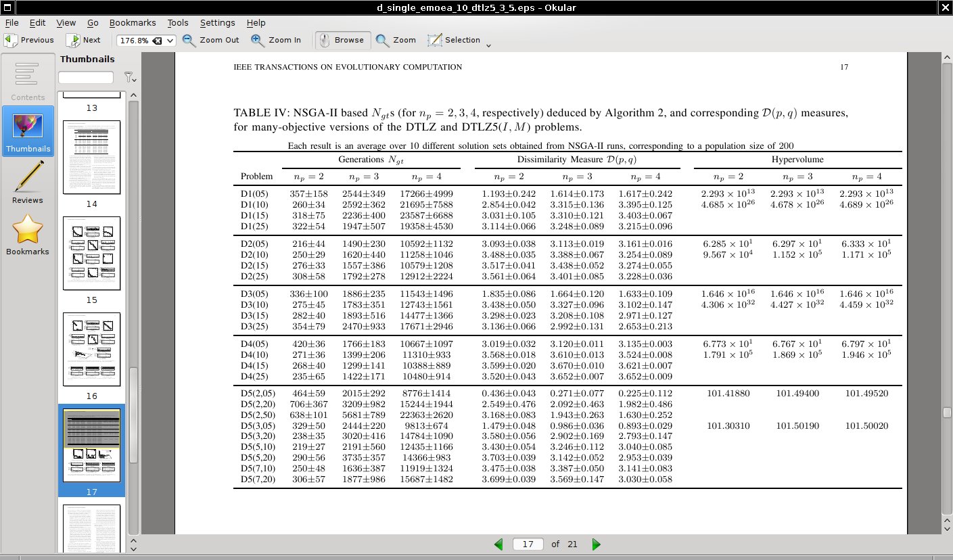Viewport: 953px width, 560px height.
Task: Expand the toolbar overflow chevron after Selection
Action: click(x=488, y=46)
